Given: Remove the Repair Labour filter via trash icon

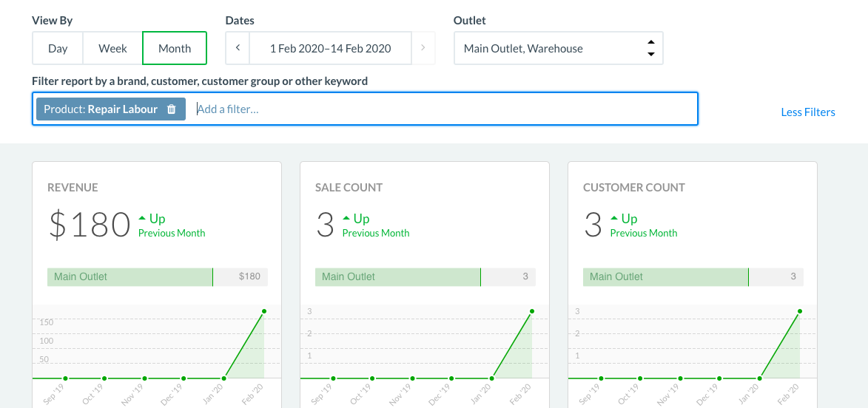Looking at the screenshot, I should click(172, 109).
